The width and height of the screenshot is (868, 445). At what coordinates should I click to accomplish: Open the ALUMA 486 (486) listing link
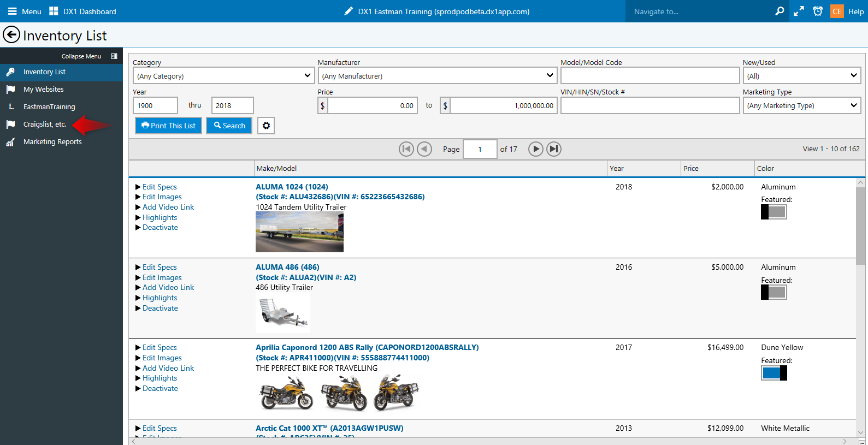[x=287, y=267]
